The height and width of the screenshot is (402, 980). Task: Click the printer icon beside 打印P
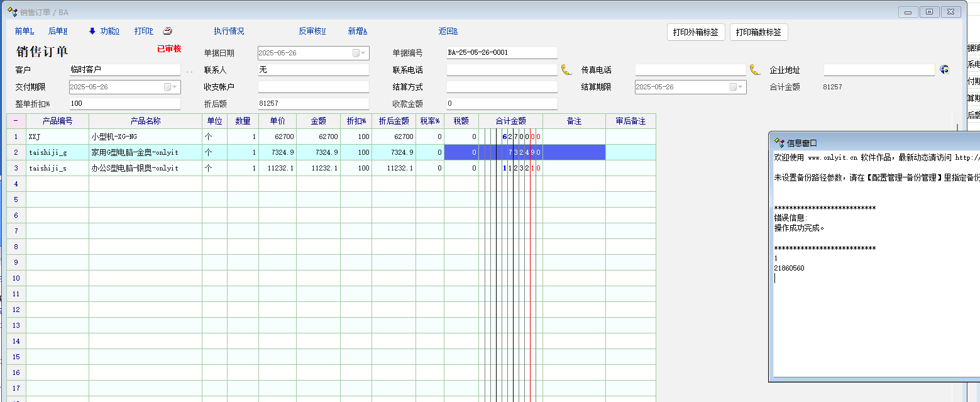167,31
